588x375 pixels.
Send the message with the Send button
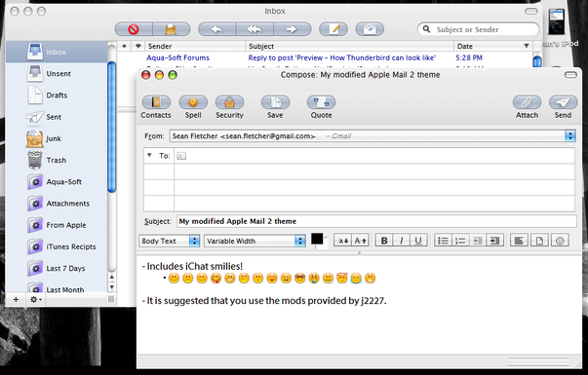pos(563,107)
